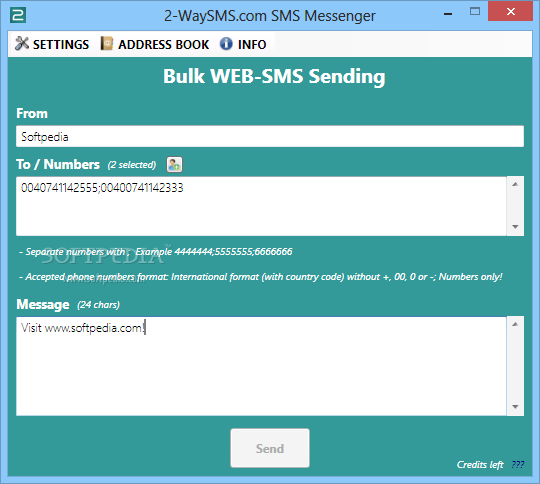Image resolution: width=540 pixels, height=484 pixels.
Task: Open the ADDRESS BOOK menu
Action: coord(155,44)
